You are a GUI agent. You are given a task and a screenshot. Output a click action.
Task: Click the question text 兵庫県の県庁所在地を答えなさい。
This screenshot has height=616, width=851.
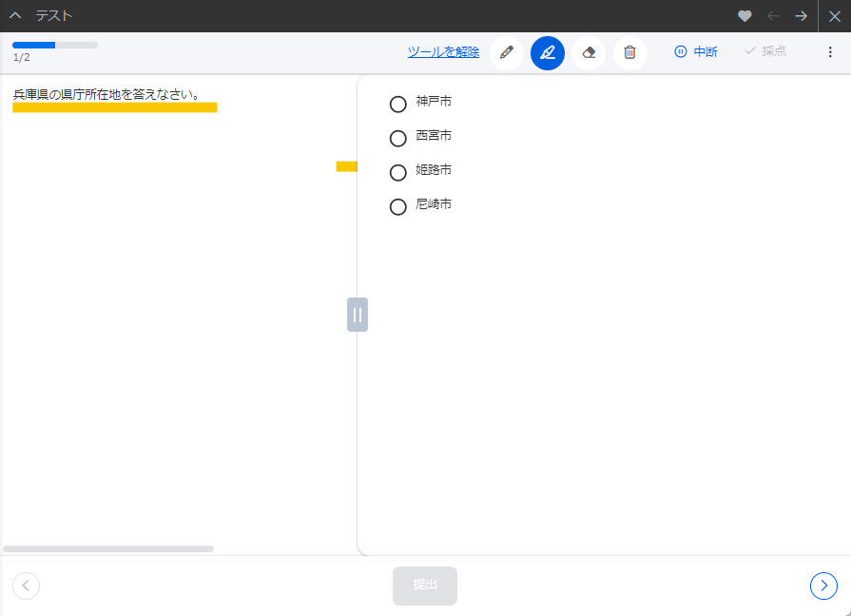pos(106,94)
